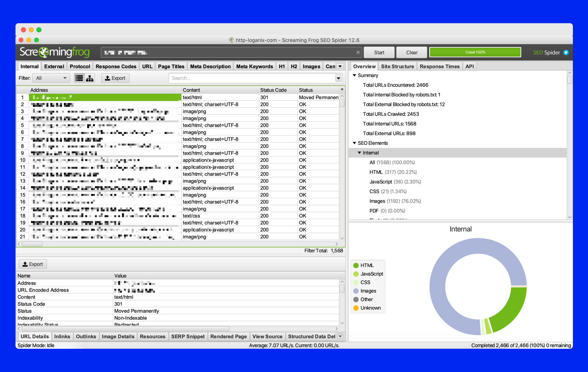Focus the Search field above the table

tap(252, 78)
